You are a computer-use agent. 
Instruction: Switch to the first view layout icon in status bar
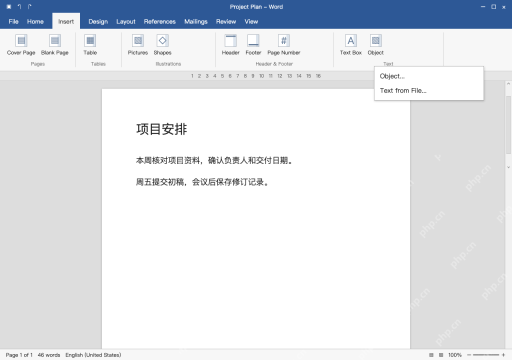click(431, 355)
